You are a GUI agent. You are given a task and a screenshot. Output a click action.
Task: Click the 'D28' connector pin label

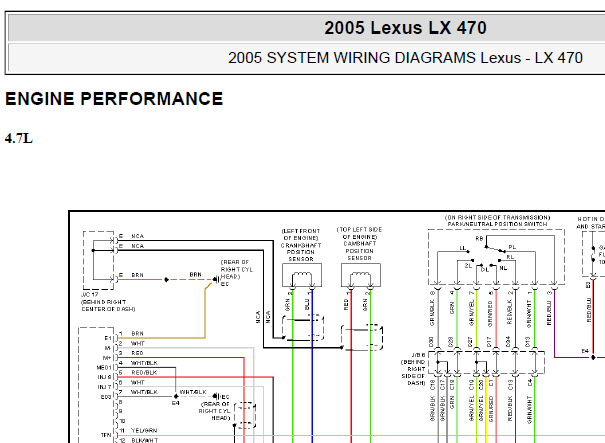pos(451,342)
